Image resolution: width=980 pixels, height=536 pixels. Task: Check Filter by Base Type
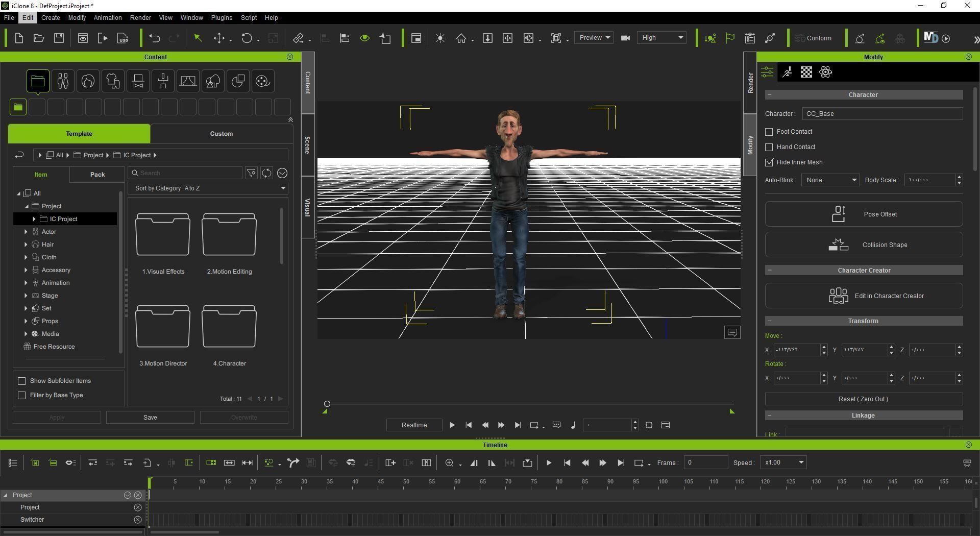click(21, 395)
